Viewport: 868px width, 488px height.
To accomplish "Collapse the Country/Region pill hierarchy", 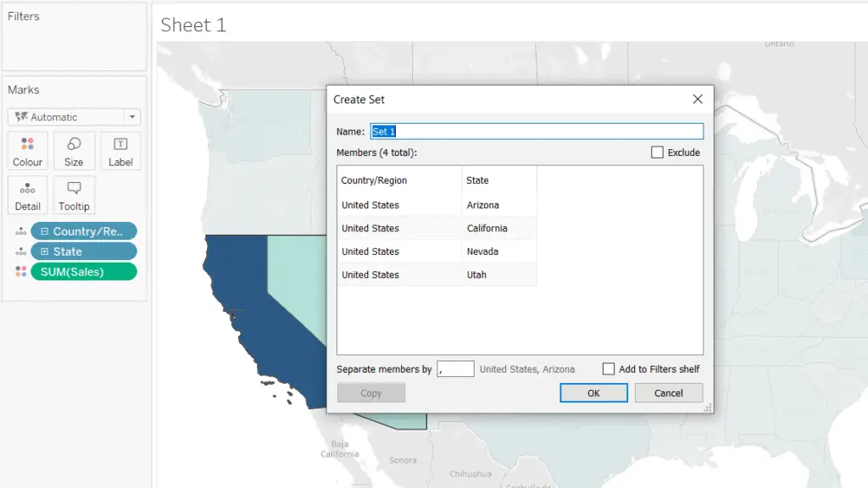I will tap(44, 231).
